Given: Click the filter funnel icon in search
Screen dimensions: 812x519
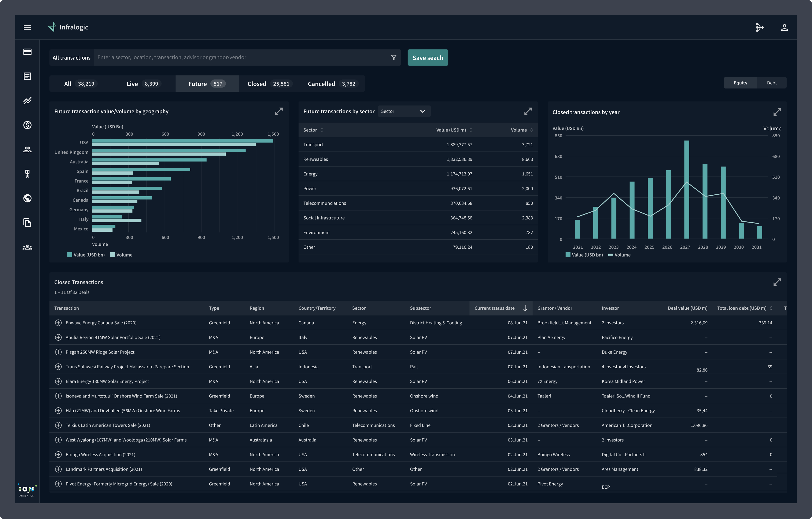Looking at the screenshot, I should click(394, 58).
